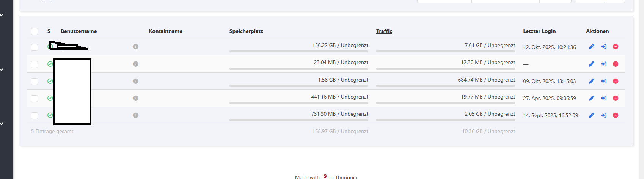Viewport: 644px width, 179px height.
Task: Click login-as icon for the 156,22 GB user
Action: click(603, 47)
